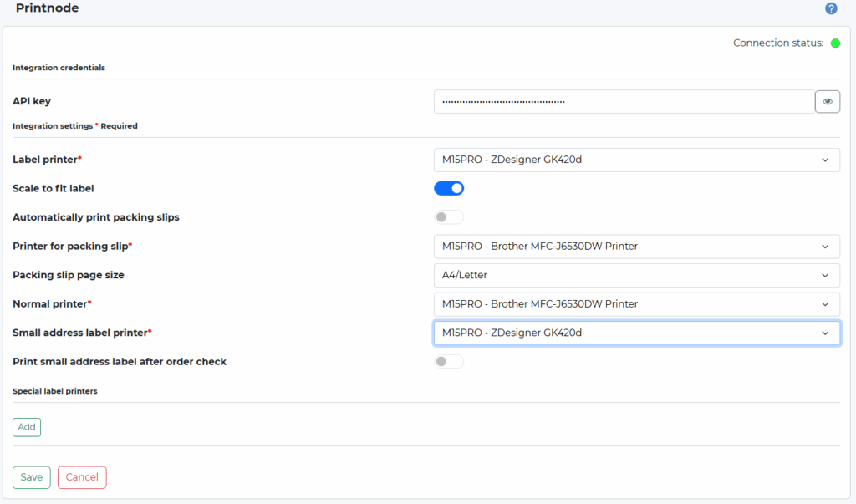Viewport: 856px width, 504px height.
Task: Click the Printnode page title
Action: pos(47,8)
